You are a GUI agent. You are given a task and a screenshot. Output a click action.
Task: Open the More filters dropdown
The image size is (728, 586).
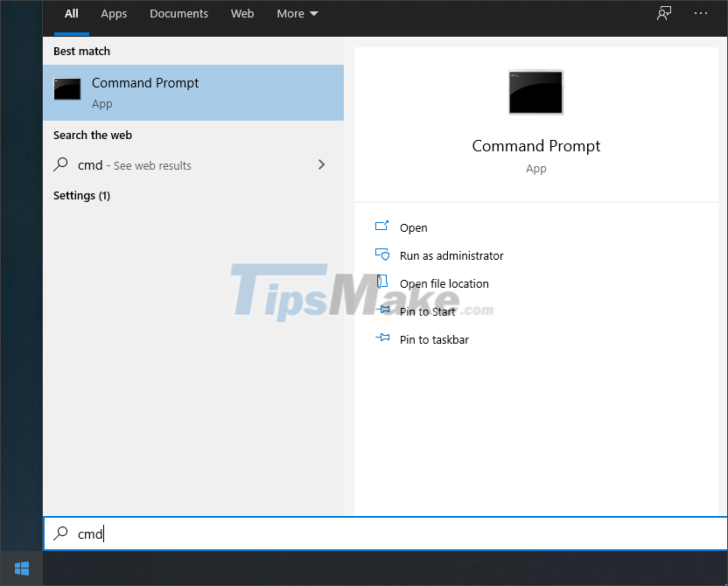click(297, 13)
